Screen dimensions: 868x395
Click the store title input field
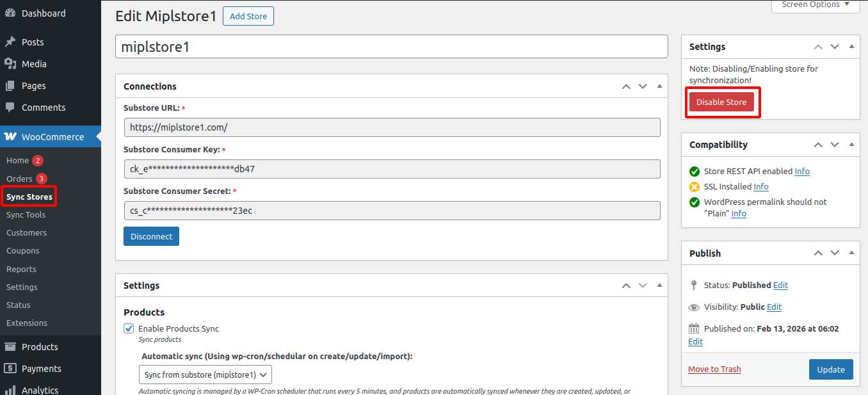[x=391, y=47]
